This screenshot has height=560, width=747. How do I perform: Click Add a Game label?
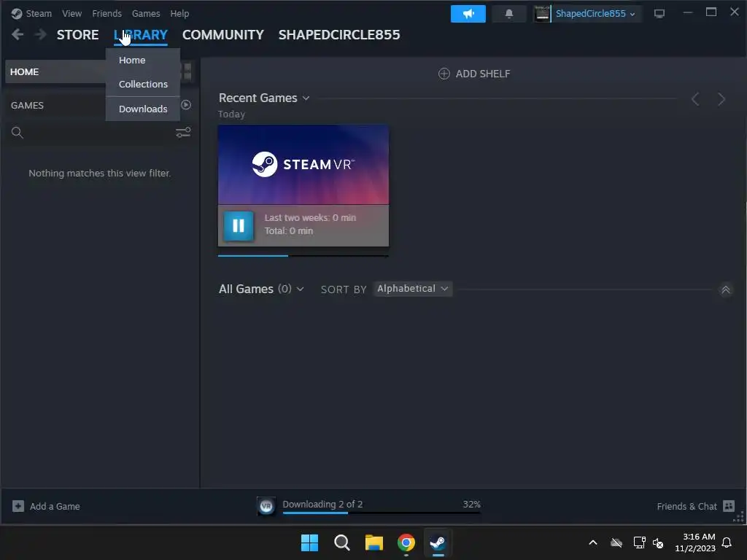(x=55, y=506)
